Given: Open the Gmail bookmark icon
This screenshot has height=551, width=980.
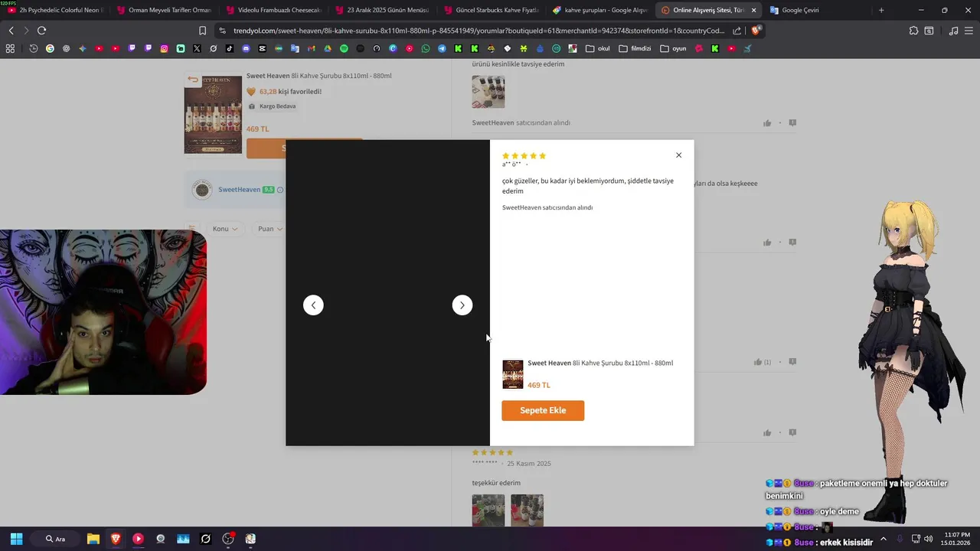Looking at the screenshot, I should [x=311, y=48].
